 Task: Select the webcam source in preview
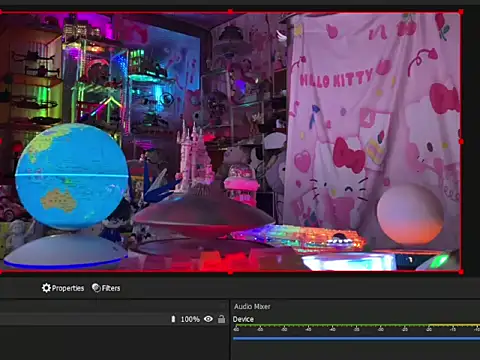[230, 142]
